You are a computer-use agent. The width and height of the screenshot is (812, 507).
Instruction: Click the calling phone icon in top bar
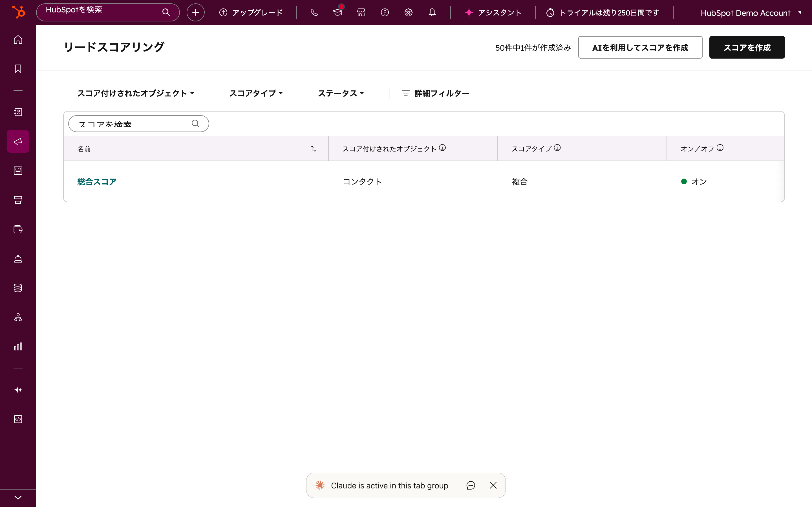pyautogui.click(x=314, y=12)
